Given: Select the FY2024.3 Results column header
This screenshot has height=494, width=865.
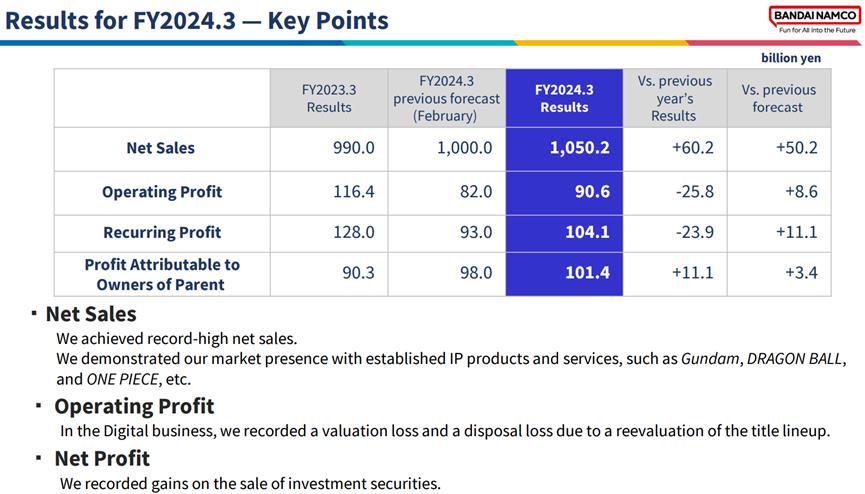Looking at the screenshot, I should (564, 98).
